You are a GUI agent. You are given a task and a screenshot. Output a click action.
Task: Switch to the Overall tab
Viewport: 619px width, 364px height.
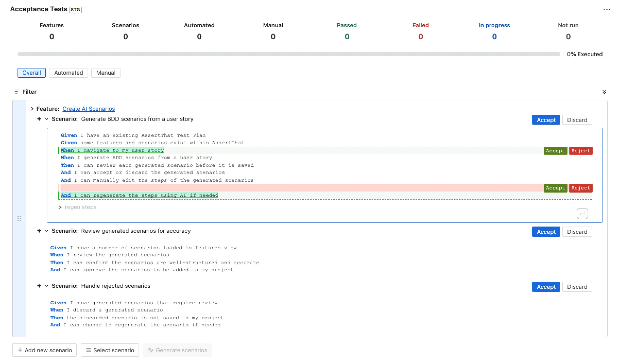pos(32,73)
